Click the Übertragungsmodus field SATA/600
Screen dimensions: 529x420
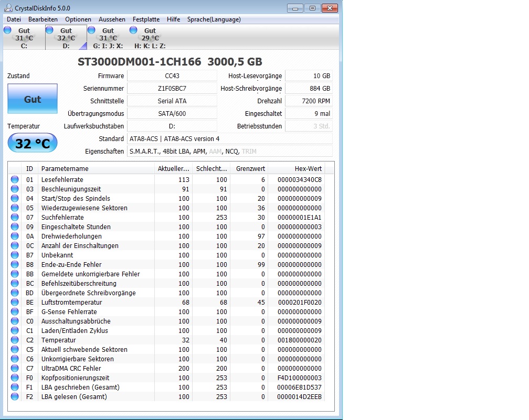(x=172, y=114)
